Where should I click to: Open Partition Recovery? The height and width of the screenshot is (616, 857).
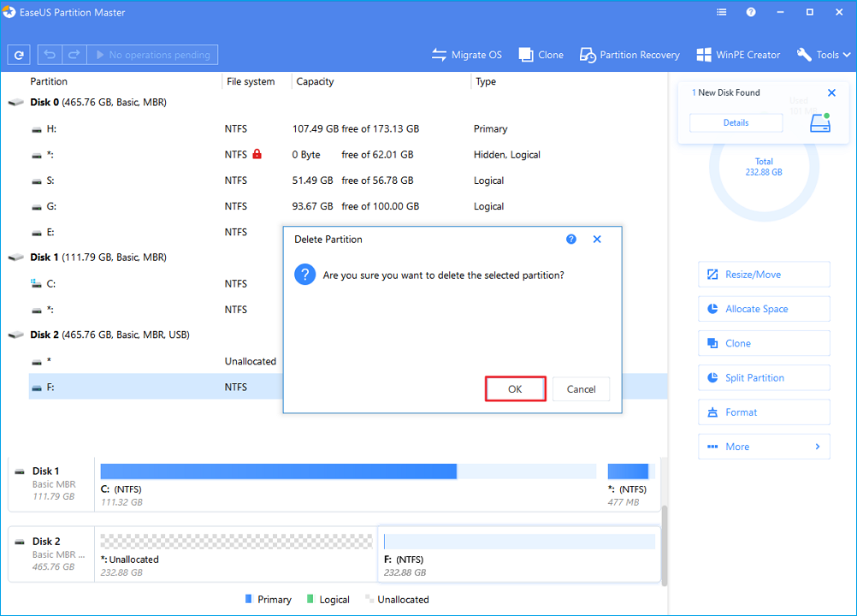629,55
